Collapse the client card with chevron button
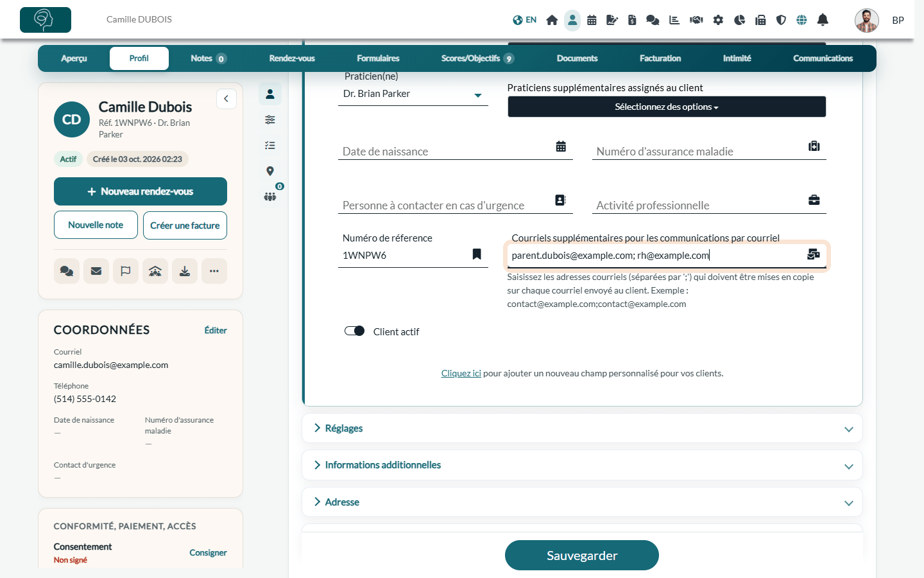 click(227, 99)
